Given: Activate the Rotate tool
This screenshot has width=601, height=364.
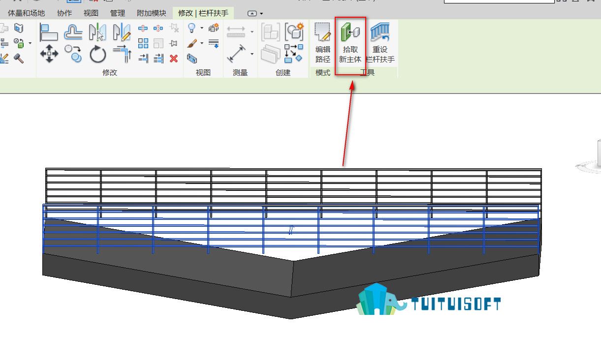Looking at the screenshot, I should pos(98,53).
